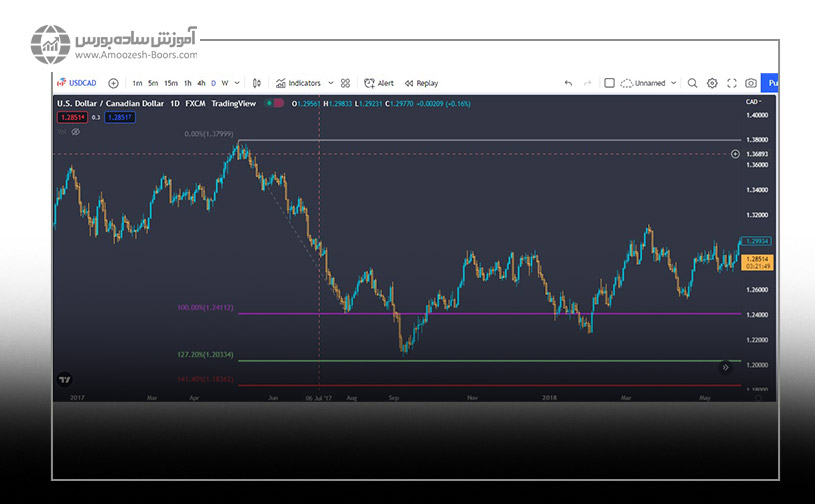The width and height of the screenshot is (815, 504).
Task: Enter fullscreen mode
Action: pyautogui.click(x=731, y=84)
